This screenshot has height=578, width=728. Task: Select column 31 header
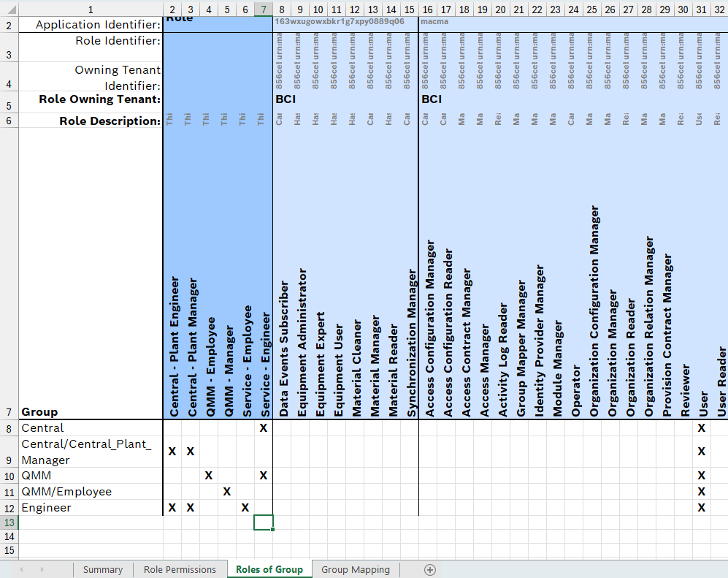pos(701,9)
